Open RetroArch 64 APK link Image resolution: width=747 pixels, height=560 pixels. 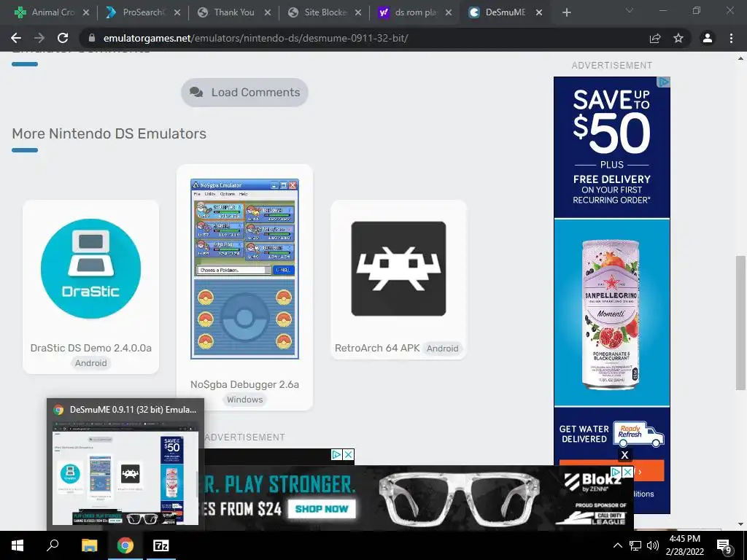(377, 348)
